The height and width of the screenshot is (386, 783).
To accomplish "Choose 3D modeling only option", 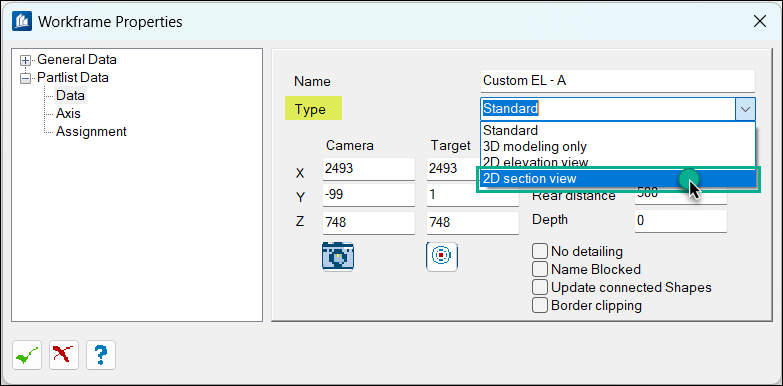I will pyautogui.click(x=618, y=147).
